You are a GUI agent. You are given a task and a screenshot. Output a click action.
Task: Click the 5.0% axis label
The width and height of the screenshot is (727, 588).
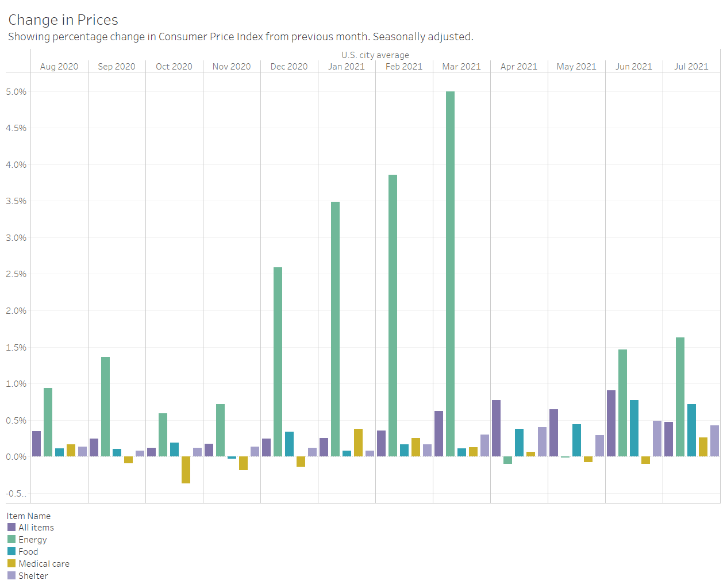16,92
